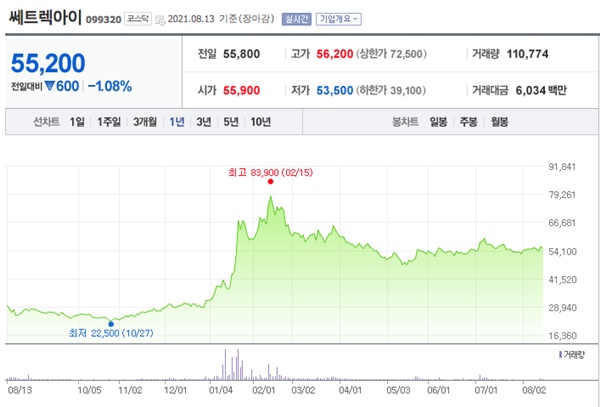Click the 거래량 legend in the volume chart
This screenshot has height=407, width=600.
click(x=572, y=355)
